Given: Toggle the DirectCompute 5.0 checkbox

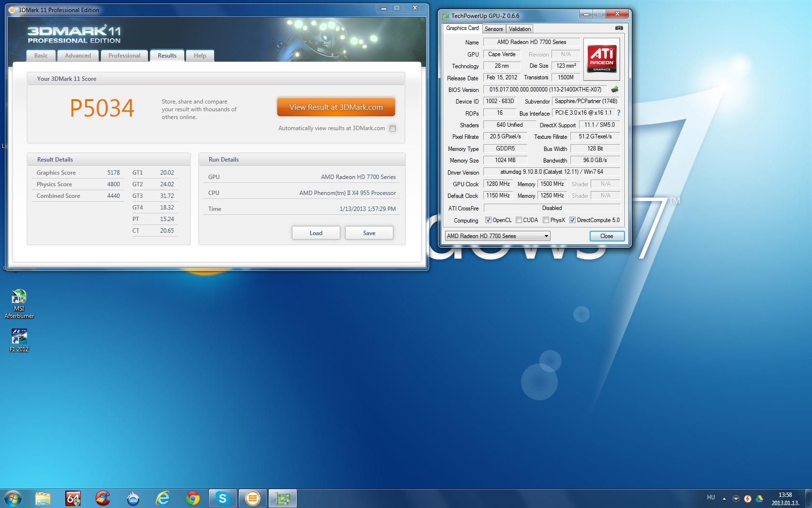Looking at the screenshot, I should (572, 220).
